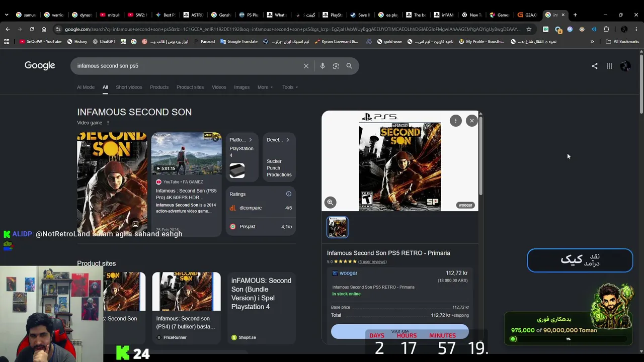This screenshot has height=362, width=644.
Task: Select the All results tab
Action: (105, 87)
